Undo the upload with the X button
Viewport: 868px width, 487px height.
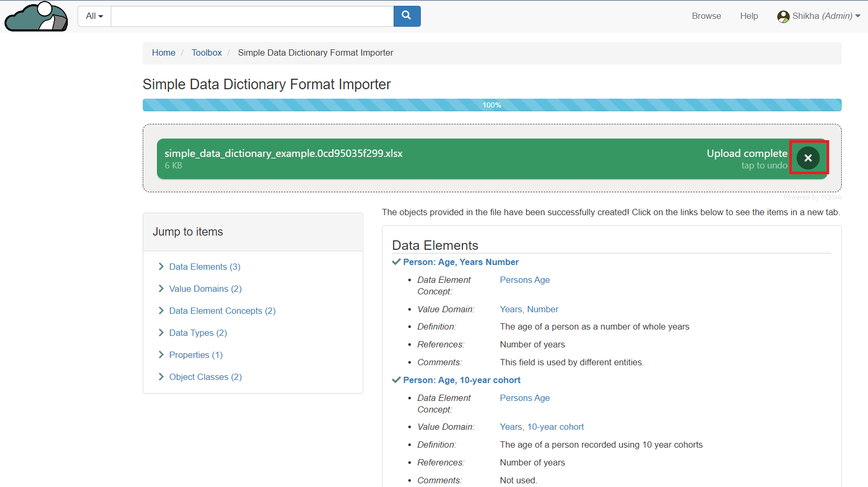coord(808,157)
